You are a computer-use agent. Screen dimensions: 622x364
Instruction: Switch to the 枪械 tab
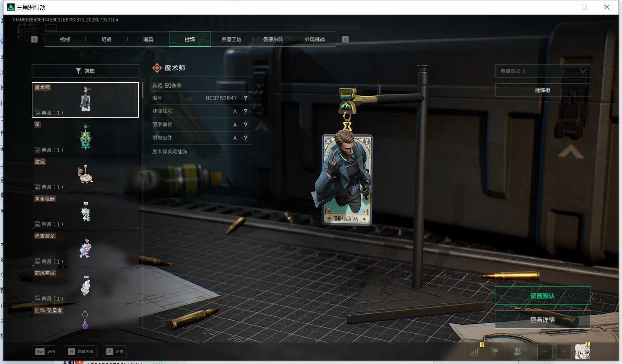[65, 39]
